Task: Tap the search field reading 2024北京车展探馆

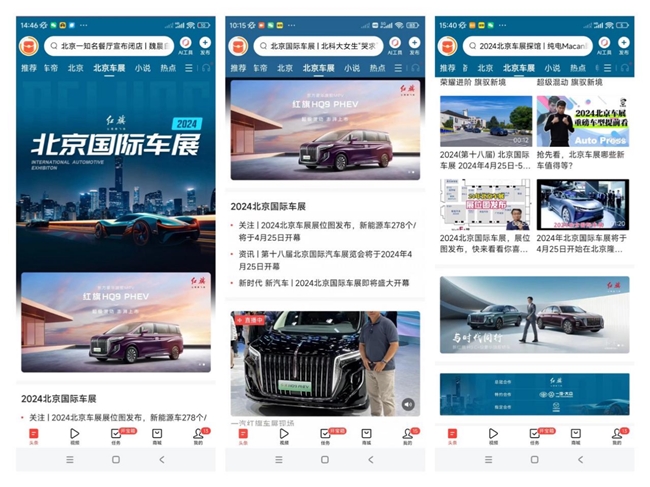Action: pyautogui.click(x=528, y=46)
